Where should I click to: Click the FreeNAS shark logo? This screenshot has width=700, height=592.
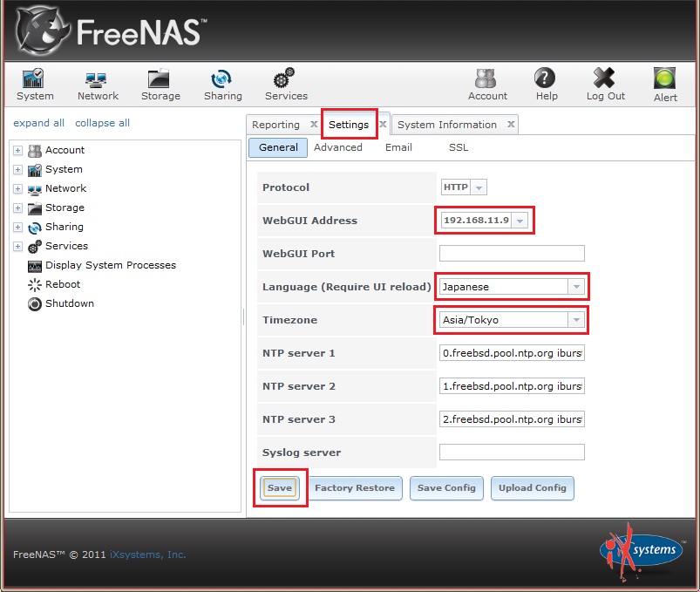(x=42, y=31)
